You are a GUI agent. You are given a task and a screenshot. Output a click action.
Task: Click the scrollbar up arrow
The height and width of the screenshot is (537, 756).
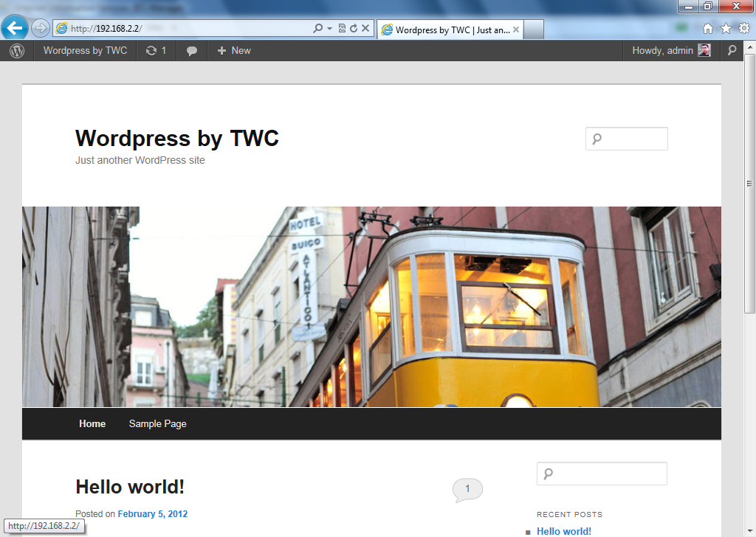point(749,47)
